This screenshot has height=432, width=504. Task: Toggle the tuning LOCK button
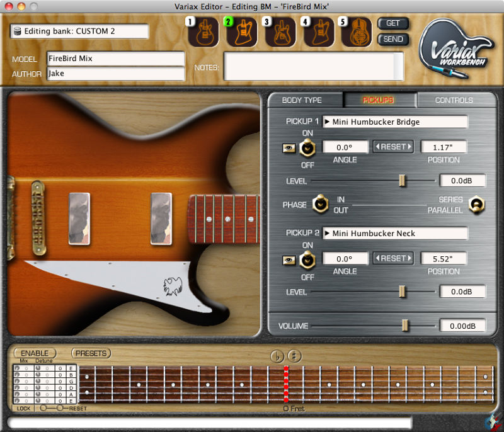[23, 409]
